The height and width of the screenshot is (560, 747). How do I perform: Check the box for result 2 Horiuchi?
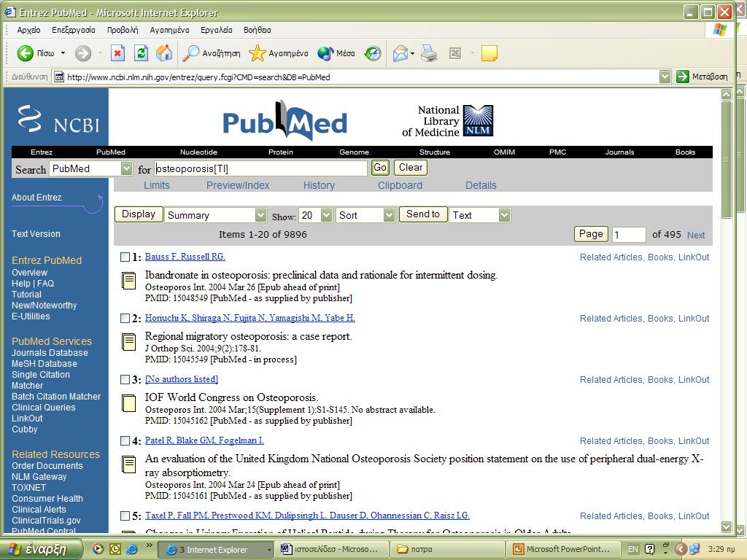pyautogui.click(x=125, y=318)
